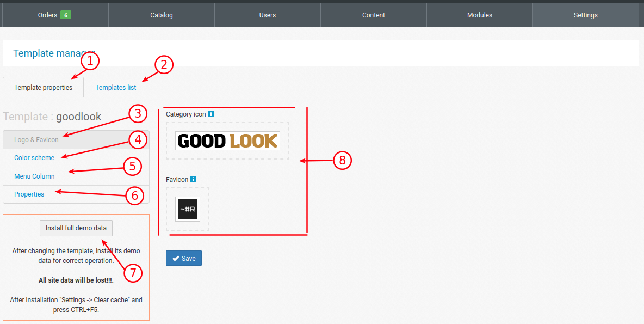Click the 'Category icon' label text
The image size is (644, 324).
186,114
